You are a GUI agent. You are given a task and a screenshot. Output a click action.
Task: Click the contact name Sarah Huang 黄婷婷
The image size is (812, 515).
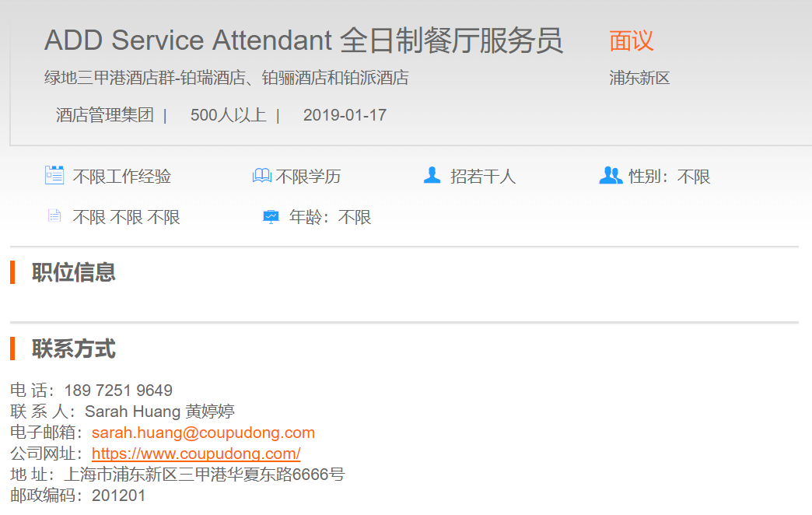[159, 412]
